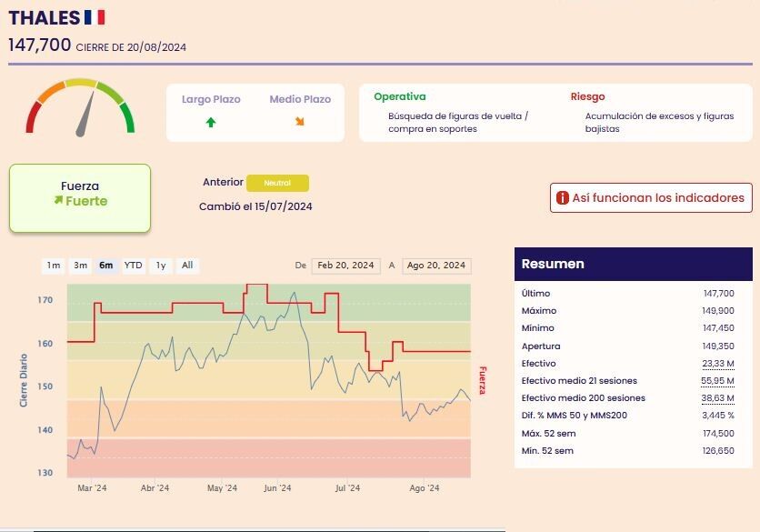Click the end date field Ago 20, 2024
The height and width of the screenshot is (532, 760).
(x=436, y=266)
